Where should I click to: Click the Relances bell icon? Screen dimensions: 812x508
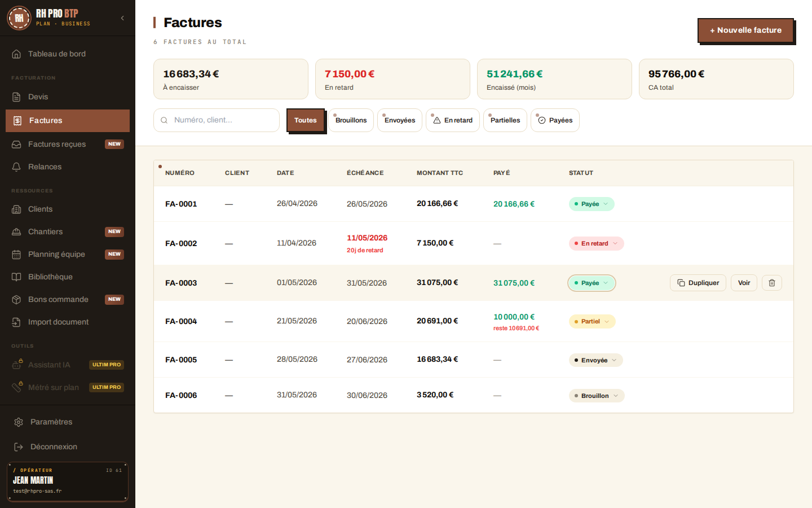pos(16,167)
